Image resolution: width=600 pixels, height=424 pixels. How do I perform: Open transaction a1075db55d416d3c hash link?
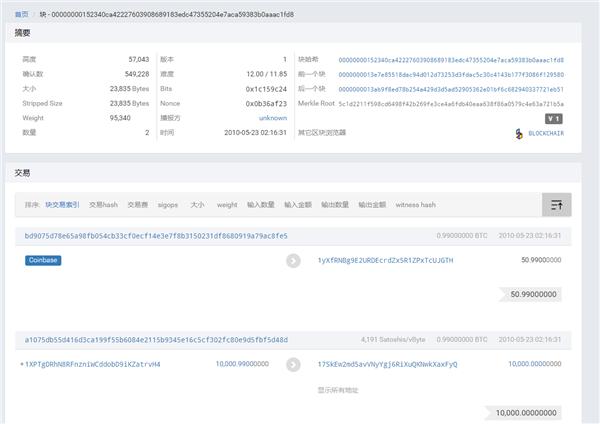point(156,340)
